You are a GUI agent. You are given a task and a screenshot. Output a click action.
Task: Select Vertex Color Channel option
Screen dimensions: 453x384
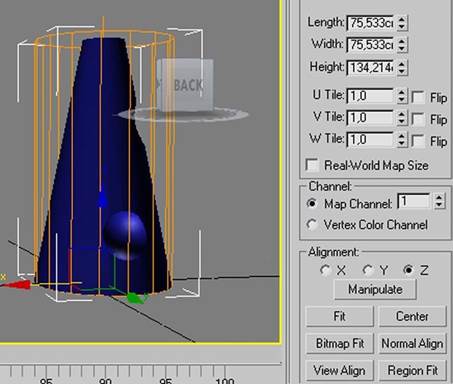[312, 224]
